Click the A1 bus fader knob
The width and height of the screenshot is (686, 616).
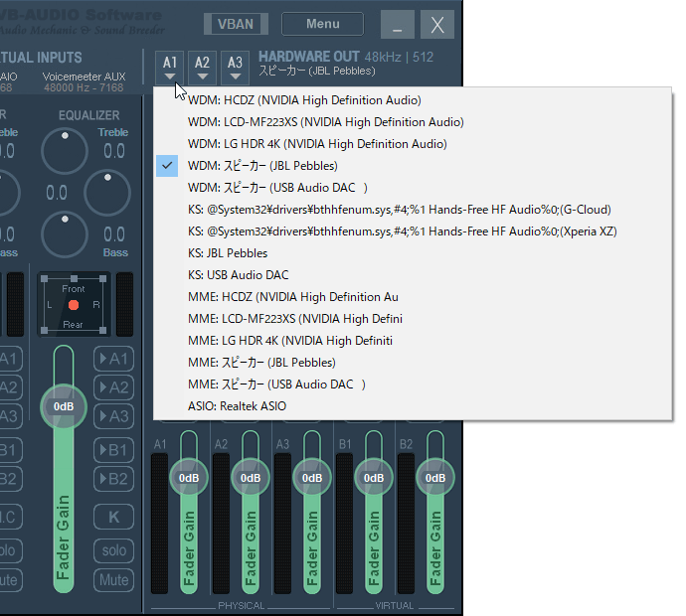click(189, 478)
